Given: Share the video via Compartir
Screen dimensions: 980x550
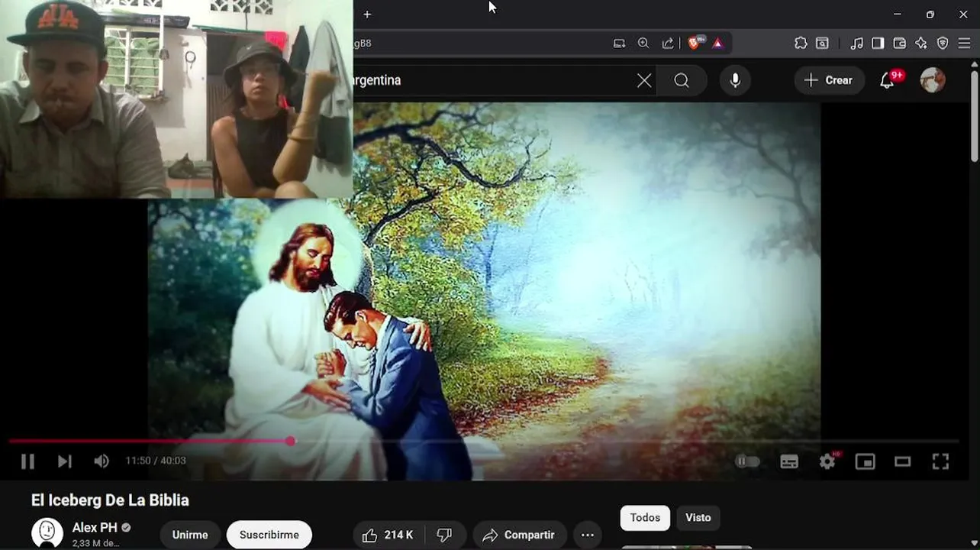Looking at the screenshot, I should point(519,535).
